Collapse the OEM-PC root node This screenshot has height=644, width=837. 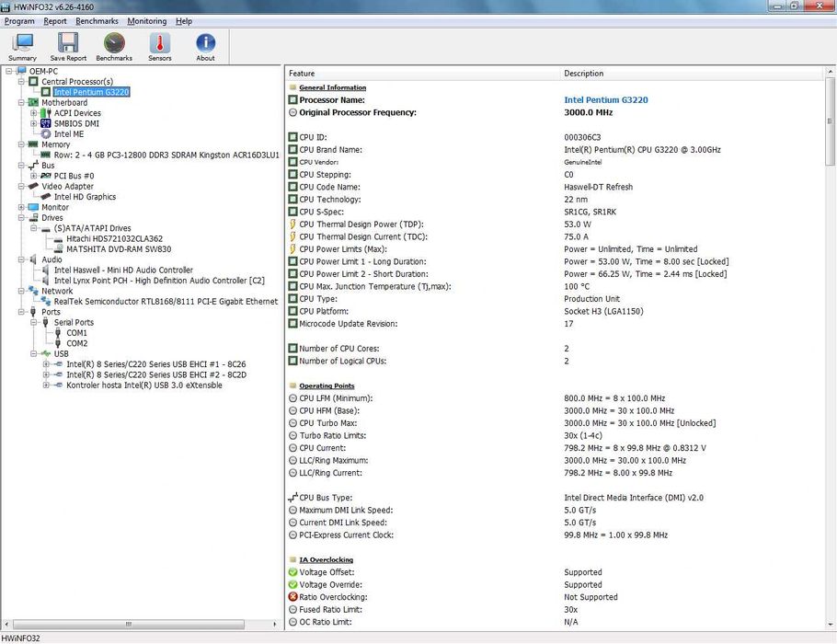[x=8, y=71]
